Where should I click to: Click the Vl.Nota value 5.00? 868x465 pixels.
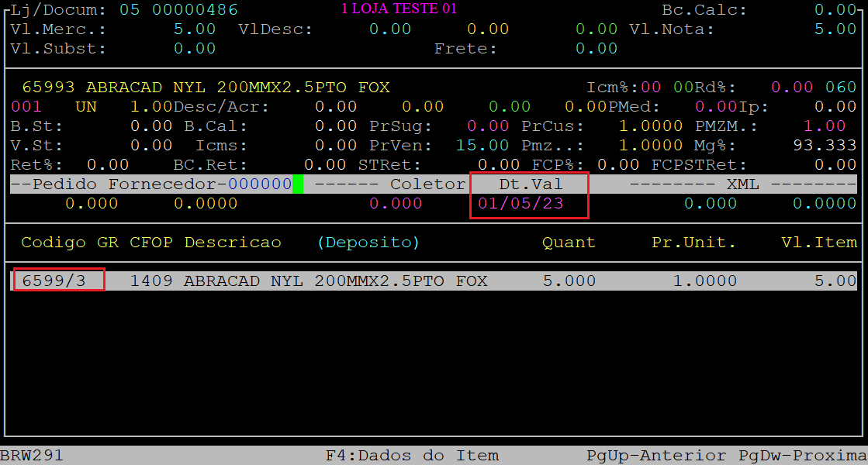[835, 29]
